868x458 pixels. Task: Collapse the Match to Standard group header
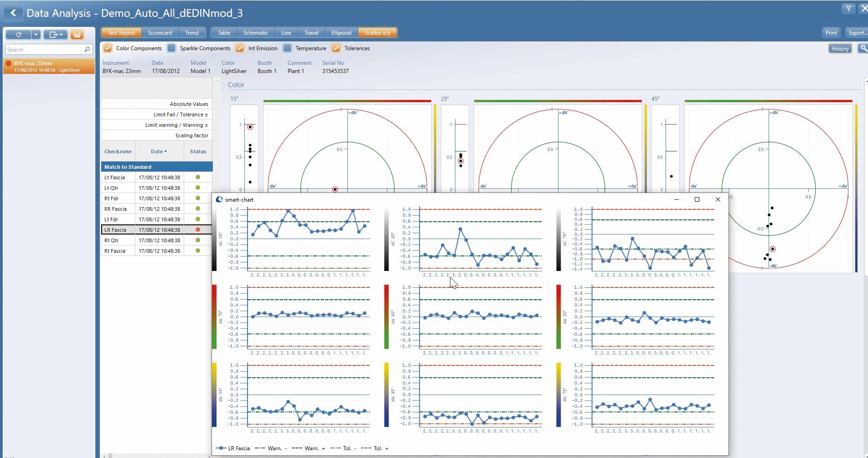[156, 167]
